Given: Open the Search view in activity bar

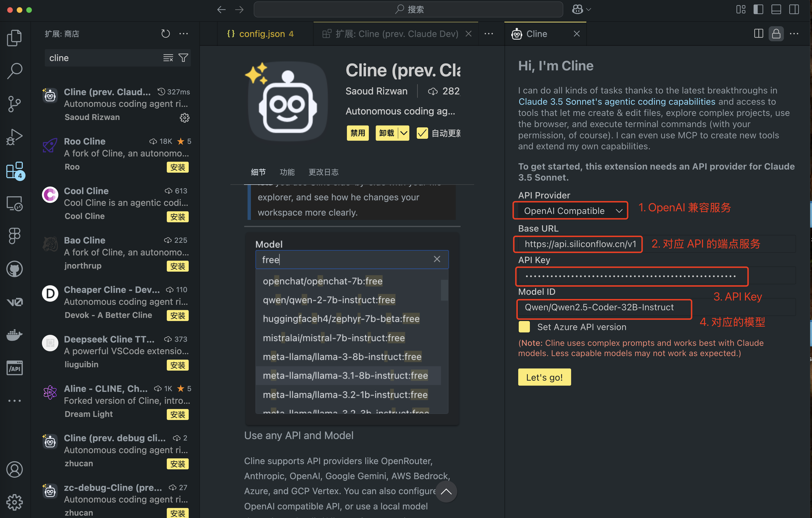Looking at the screenshot, I should click(15, 71).
